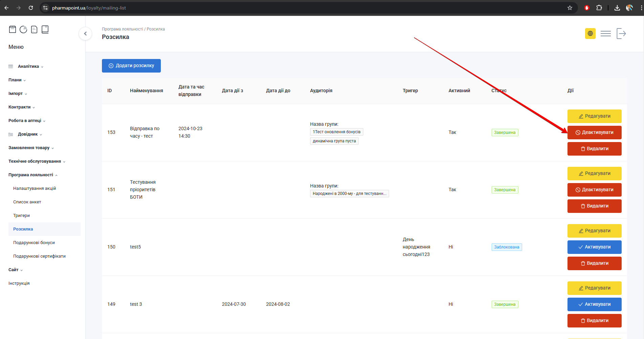Image resolution: width=644 pixels, height=339 pixels.
Task: Click the logout icon at top right
Action: [x=621, y=34]
